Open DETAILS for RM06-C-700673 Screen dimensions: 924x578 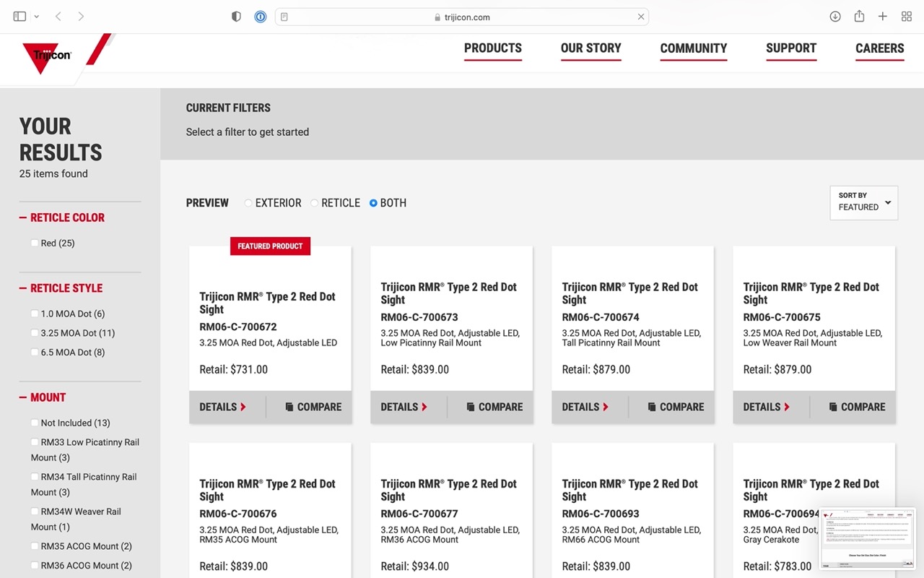pos(404,407)
